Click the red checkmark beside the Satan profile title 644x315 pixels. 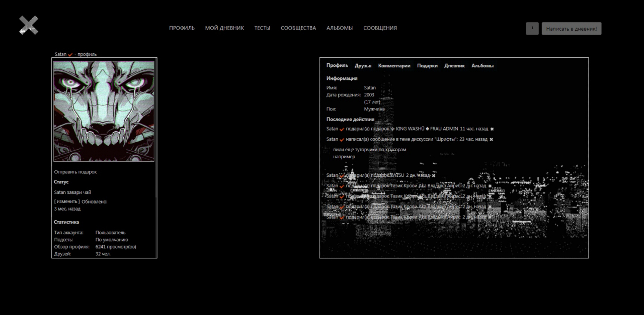[70, 54]
